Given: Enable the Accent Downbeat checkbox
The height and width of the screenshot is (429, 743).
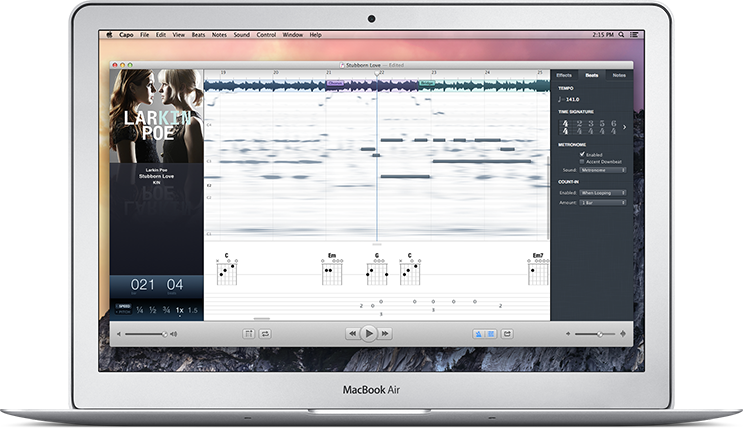Looking at the screenshot, I should pyautogui.click(x=582, y=162).
